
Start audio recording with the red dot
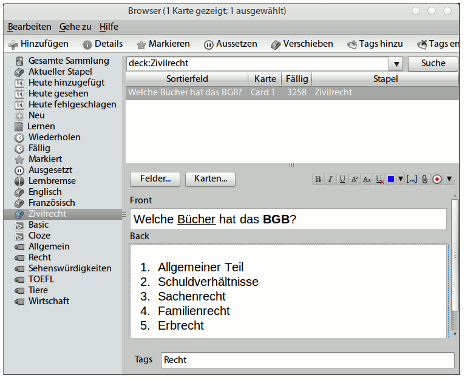click(x=437, y=179)
